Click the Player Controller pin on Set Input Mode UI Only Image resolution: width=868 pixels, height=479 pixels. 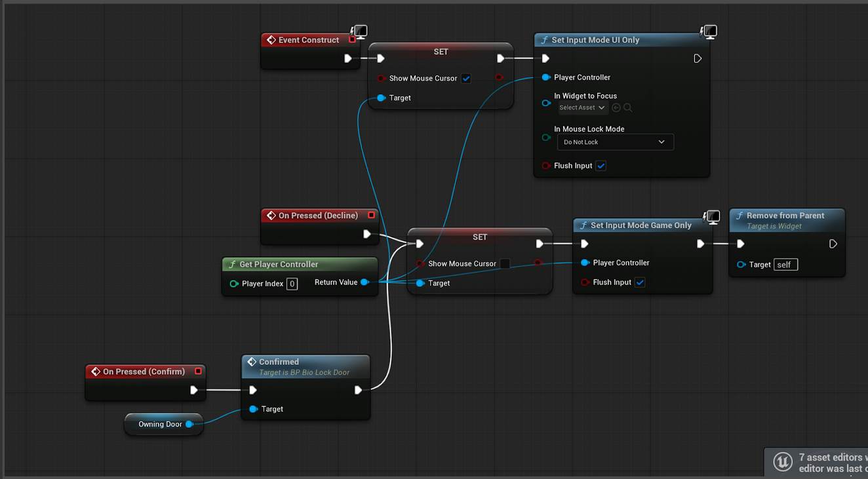coord(546,77)
